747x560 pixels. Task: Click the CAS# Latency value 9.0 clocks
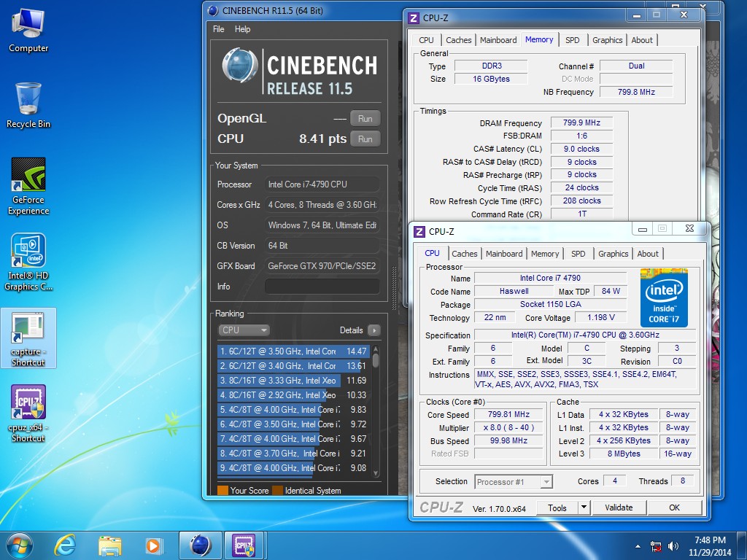[581, 149]
